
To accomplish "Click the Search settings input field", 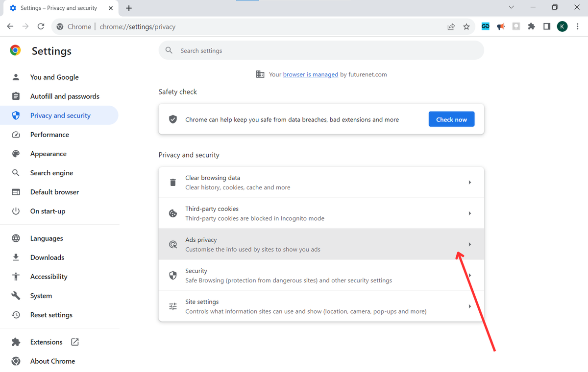I will pyautogui.click(x=294, y=50).
